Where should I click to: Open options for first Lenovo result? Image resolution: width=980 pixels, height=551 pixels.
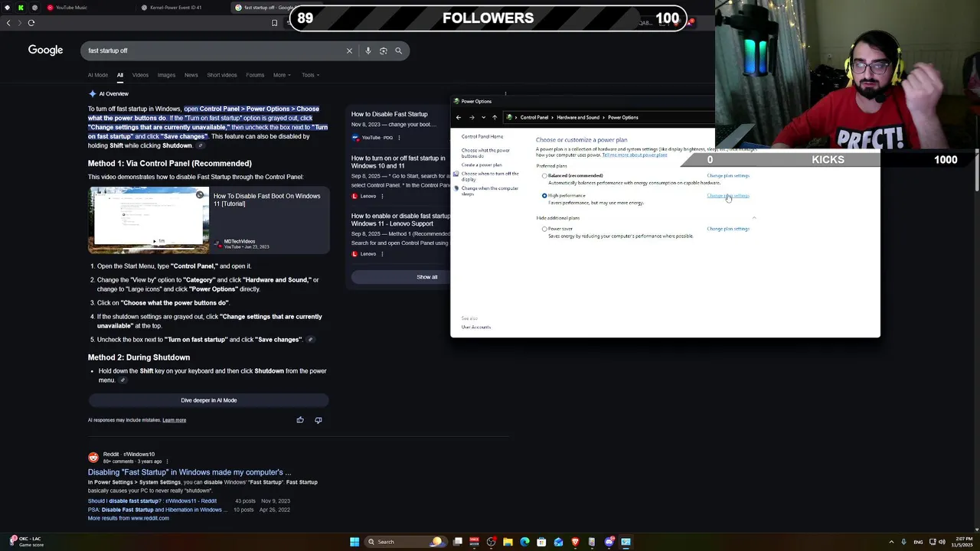[x=382, y=196]
